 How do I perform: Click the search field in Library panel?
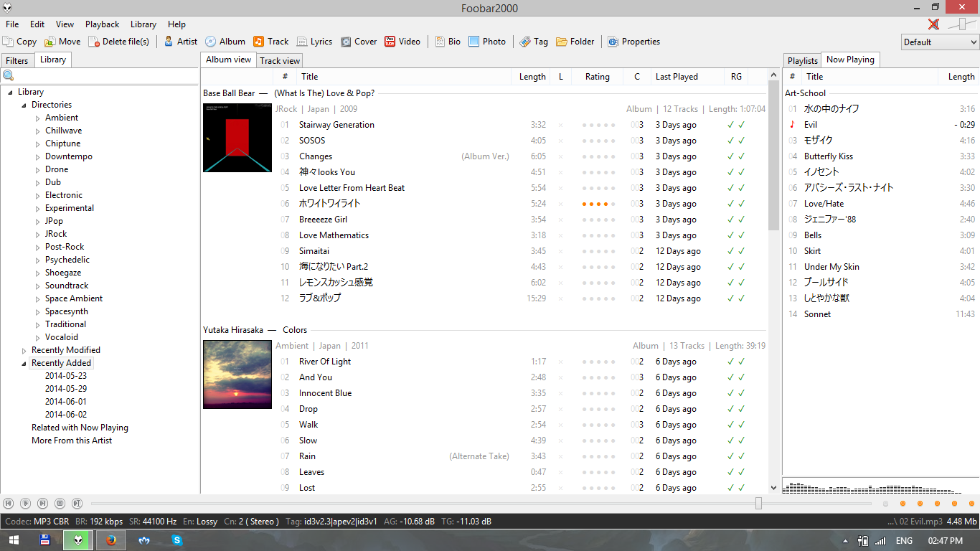[106, 76]
